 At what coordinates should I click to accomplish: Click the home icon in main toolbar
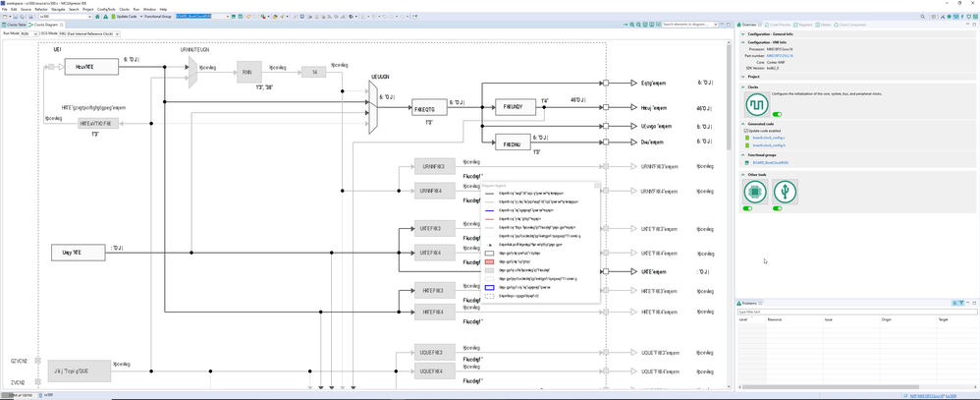[x=97, y=17]
